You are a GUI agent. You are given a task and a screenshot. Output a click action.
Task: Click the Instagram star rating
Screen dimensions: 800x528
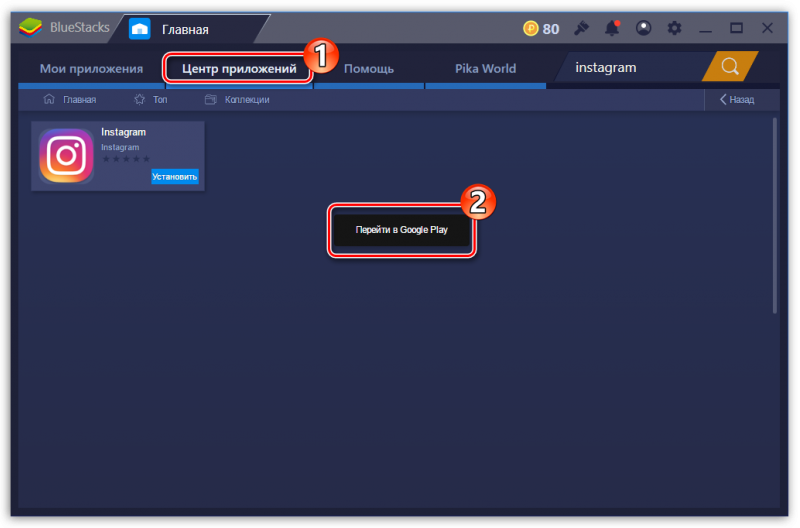[x=126, y=159]
